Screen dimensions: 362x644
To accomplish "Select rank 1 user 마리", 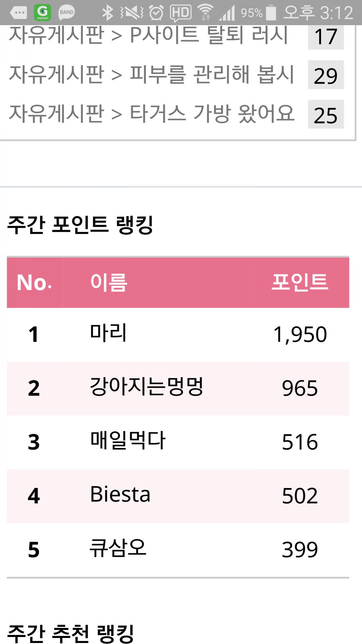I will [108, 333].
